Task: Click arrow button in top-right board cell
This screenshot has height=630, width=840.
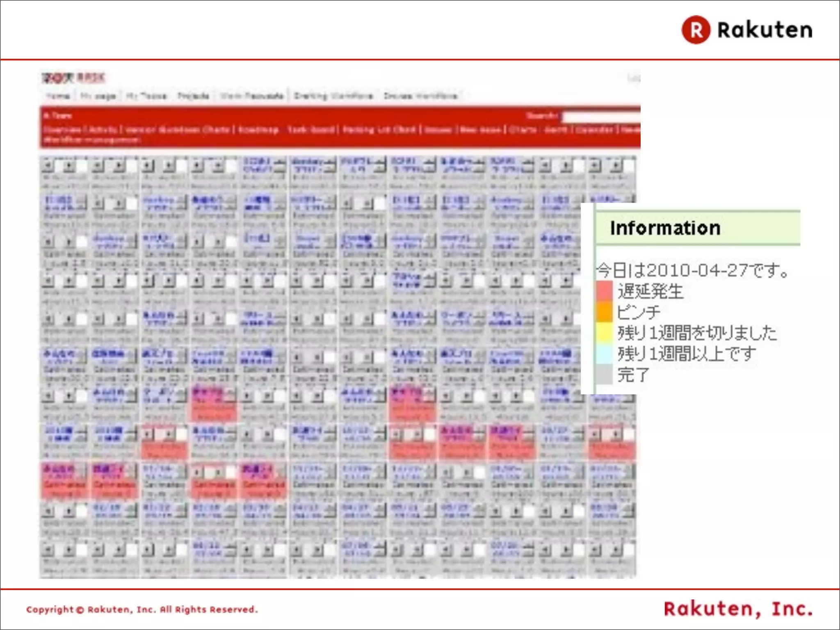Action: 596,166
